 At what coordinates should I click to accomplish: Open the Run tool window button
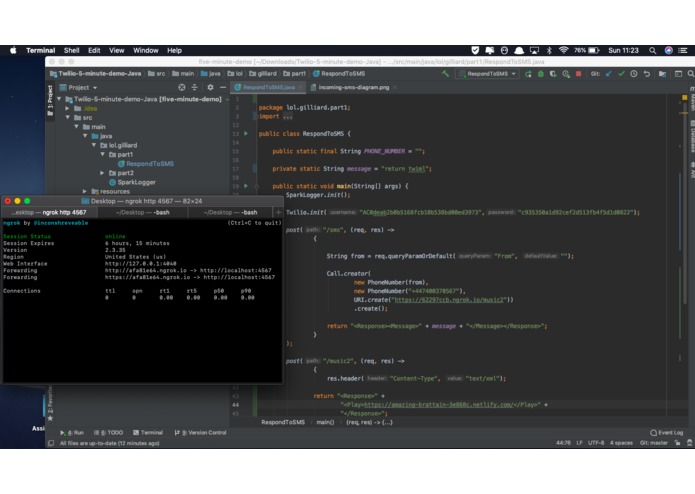click(72, 432)
